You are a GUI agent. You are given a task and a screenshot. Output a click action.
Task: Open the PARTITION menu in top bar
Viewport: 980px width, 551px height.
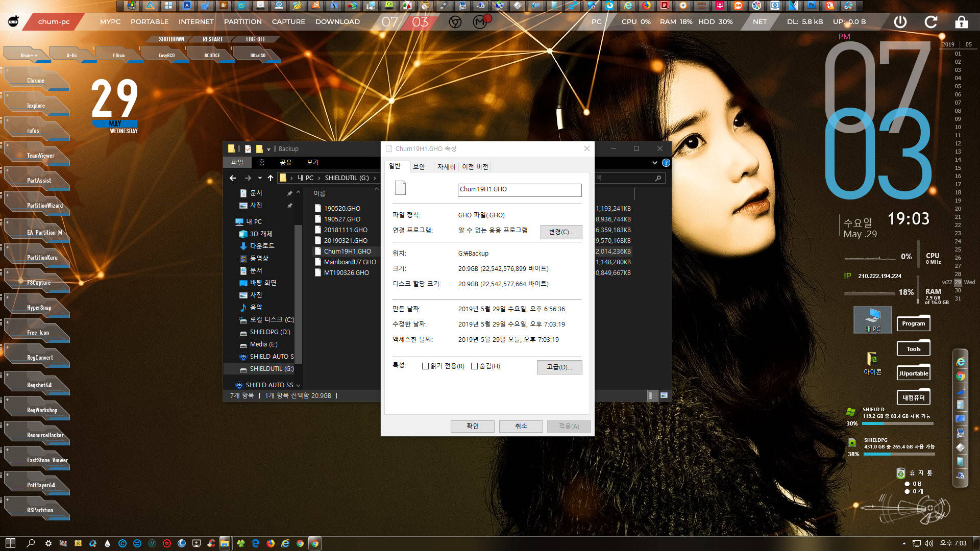[x=243, y=21]
